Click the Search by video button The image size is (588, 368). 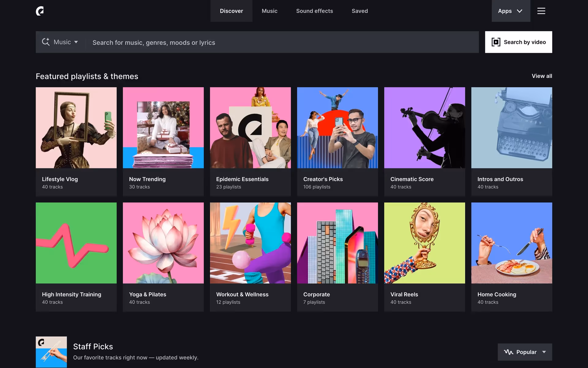click(518, 42)
